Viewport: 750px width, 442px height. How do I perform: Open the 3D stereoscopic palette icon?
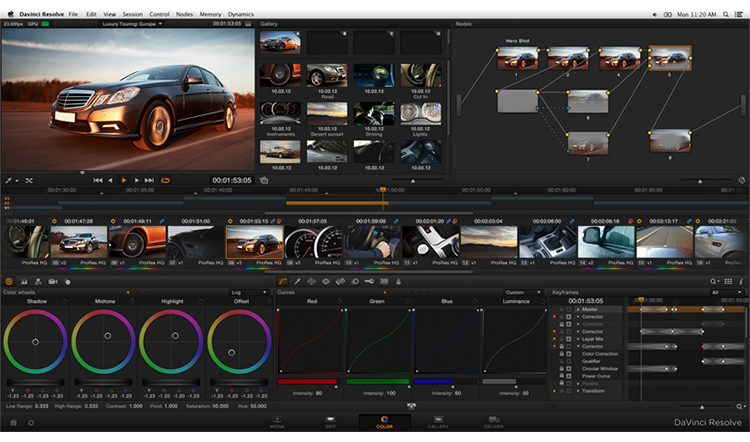(x=384, y=281)
